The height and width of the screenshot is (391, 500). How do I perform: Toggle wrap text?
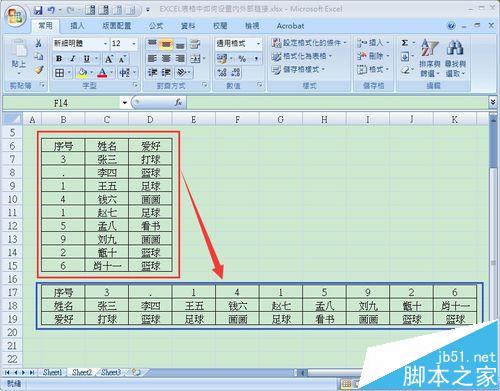coord(195,44)
